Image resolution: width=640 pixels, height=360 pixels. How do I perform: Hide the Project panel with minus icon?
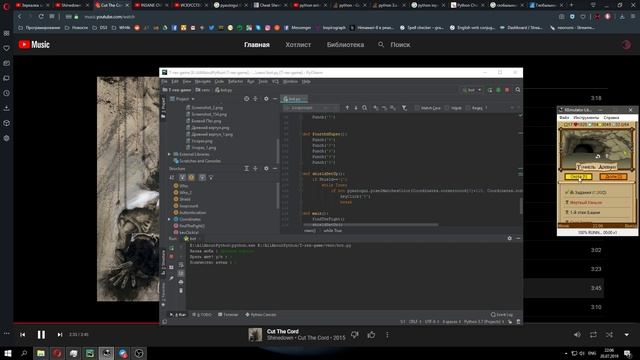coord(275,99)
